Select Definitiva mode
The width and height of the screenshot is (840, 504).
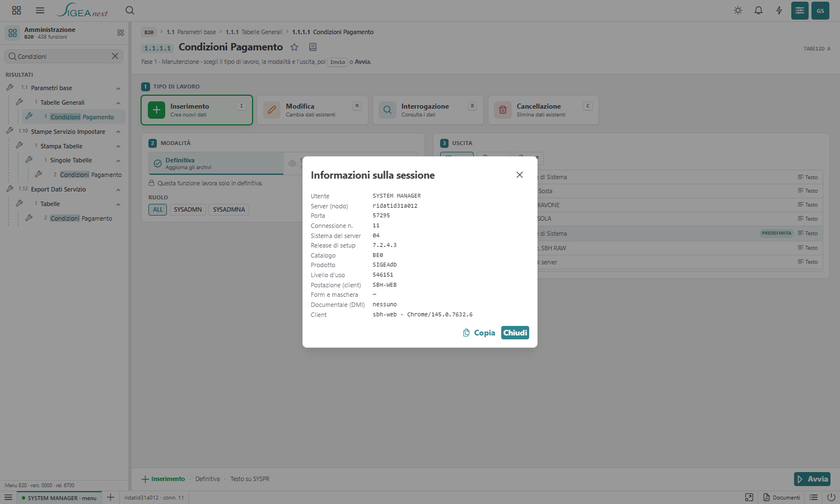pyautogui.click(x=216, y=164)
